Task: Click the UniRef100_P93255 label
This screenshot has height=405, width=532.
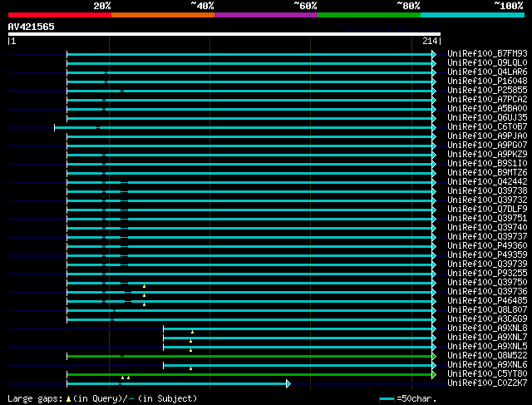Action: coord(487,274)
